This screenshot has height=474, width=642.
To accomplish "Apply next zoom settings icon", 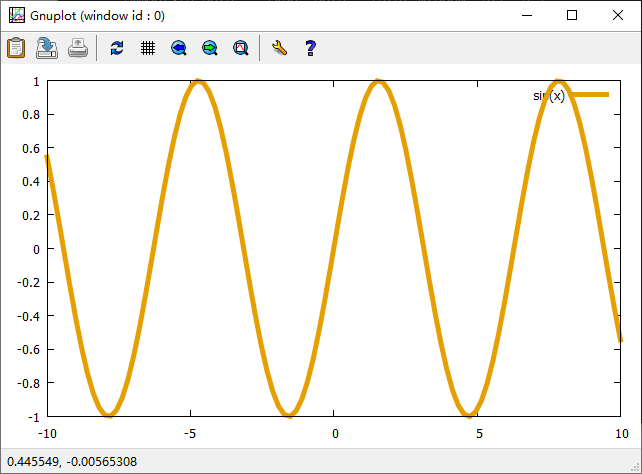I will tap(210, 48).
